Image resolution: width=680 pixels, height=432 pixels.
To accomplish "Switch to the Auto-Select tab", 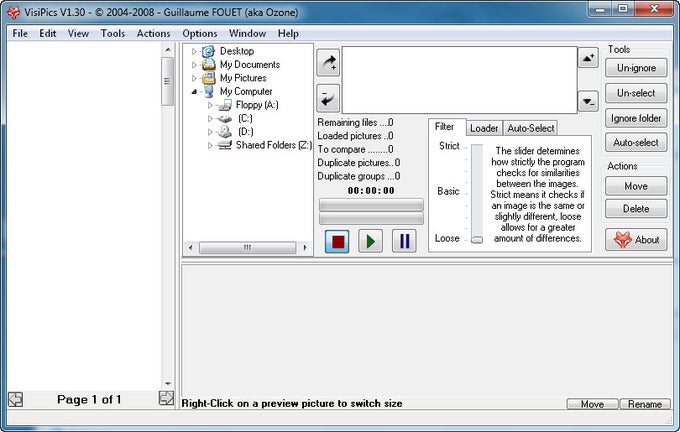I will (531, 128).
